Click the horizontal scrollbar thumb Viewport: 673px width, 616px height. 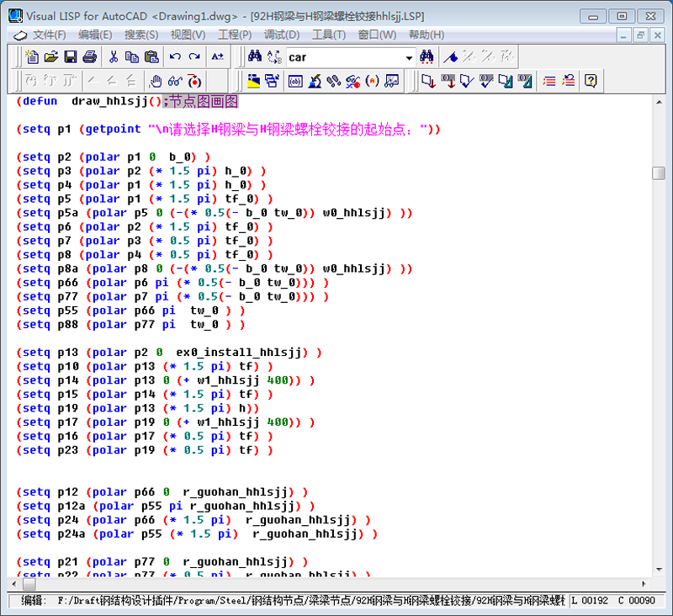[29, 584]
